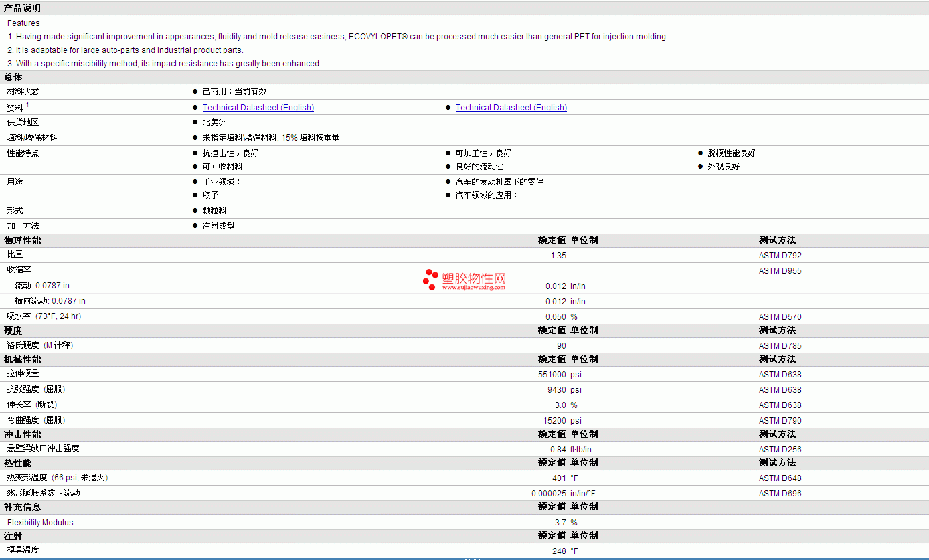929x560 pixels.
Task: Select the 抗张强度 (屈服) label
Action: tap(36, 389)
